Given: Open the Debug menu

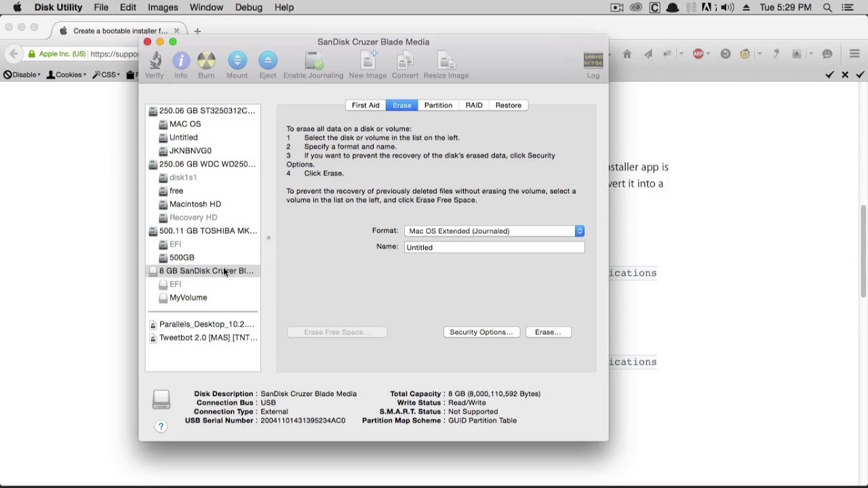Looking at the screenshot, I should [249, 7].
